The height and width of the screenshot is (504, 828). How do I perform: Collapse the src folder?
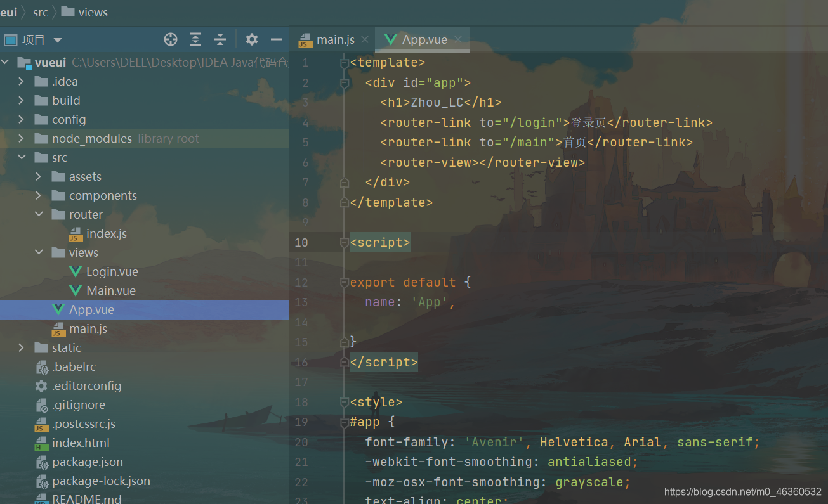pos(22,157)
